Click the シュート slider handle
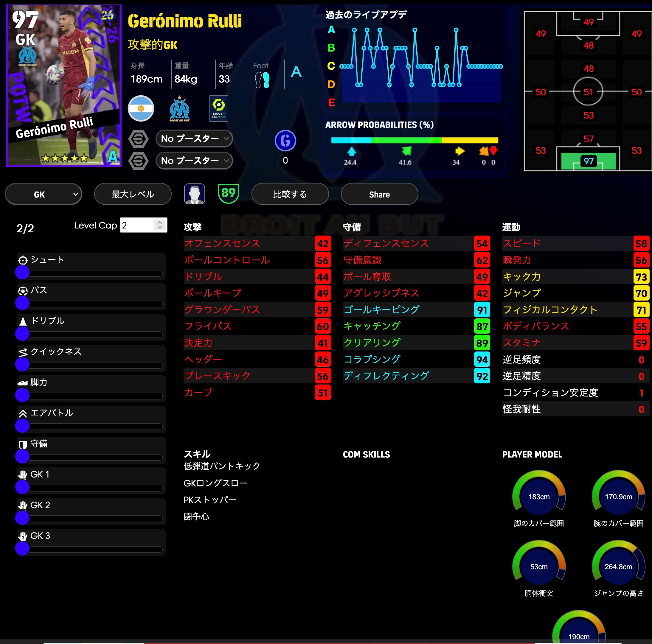The width and height of the screenshot is (652, 644). 23,272
